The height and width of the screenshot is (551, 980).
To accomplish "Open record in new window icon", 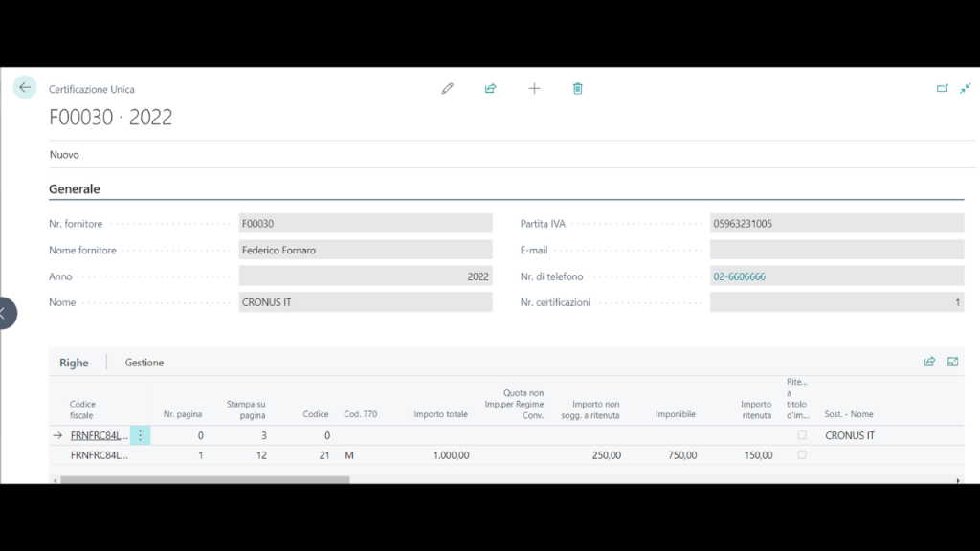I will [942, 88].
